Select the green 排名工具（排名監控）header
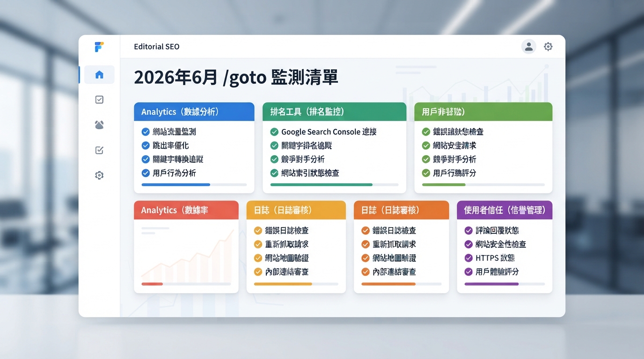644x359 pixels. point(334,112)
